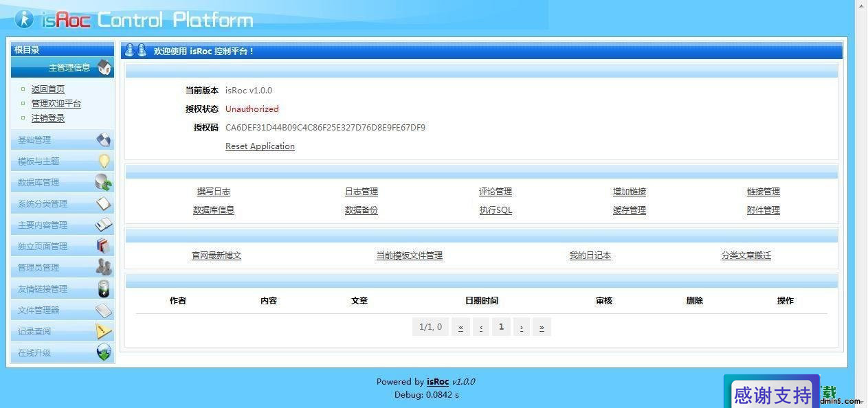This screenshot has height=408, width=868.
Task: Open the 当前模板文件管理 link
Action: click(x=410, y=256)
